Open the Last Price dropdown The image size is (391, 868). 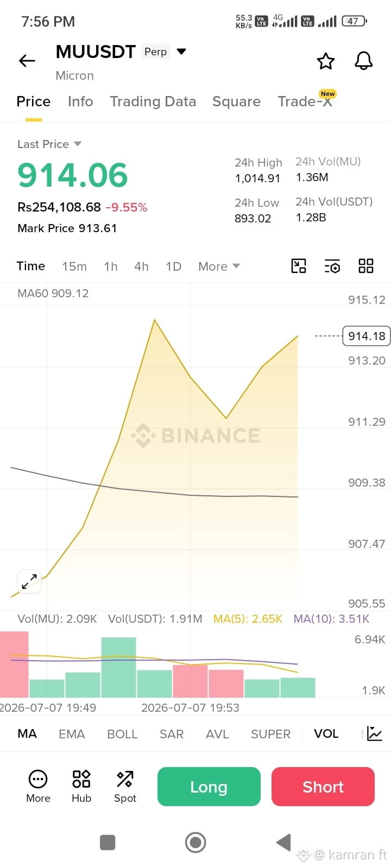pyautogui.click(x=49, y=144)
